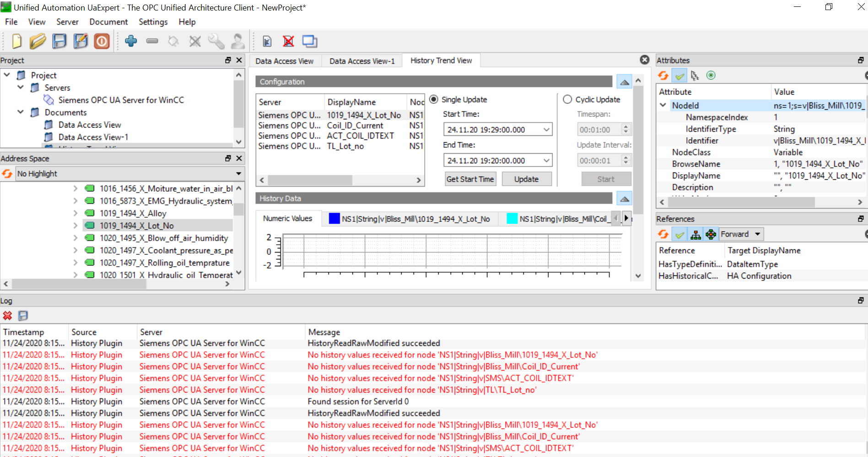Image resolution: width=868 pixels, height=457 pixels.
Task: Save log using disk icon
Action: tap(23, 316)
